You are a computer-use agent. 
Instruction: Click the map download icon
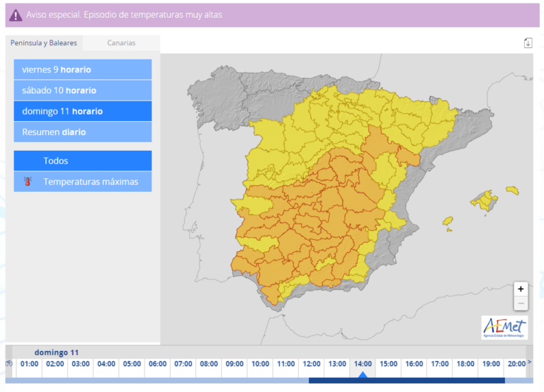coord(528,43)
